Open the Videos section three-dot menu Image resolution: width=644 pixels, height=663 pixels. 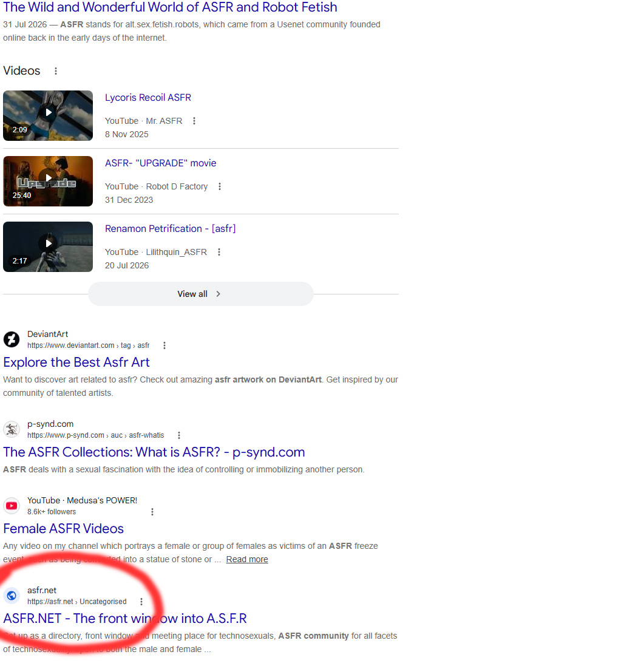pos(55,71)
